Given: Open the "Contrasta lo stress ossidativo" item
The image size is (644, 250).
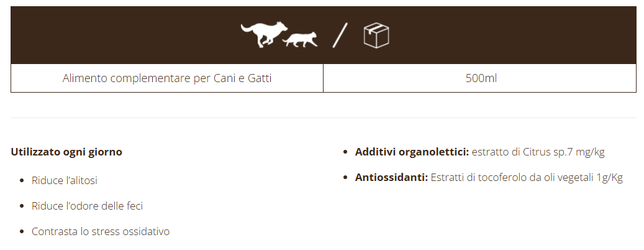Looking at the screenshot, I should point(101,231).
